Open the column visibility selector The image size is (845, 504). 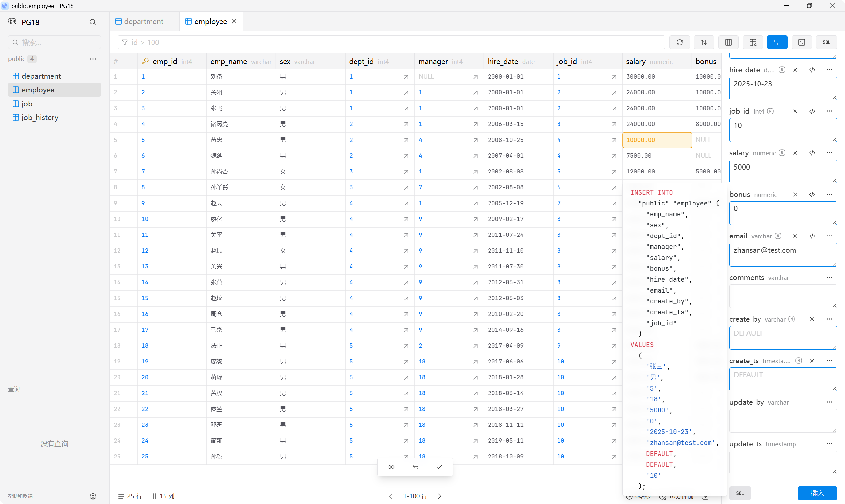[728, 42]
